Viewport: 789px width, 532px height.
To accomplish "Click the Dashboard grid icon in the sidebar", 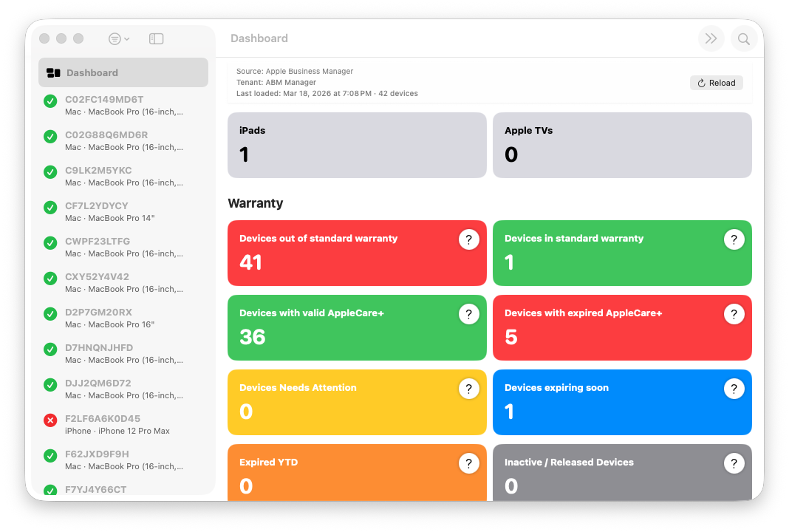I will click(54, 72).
